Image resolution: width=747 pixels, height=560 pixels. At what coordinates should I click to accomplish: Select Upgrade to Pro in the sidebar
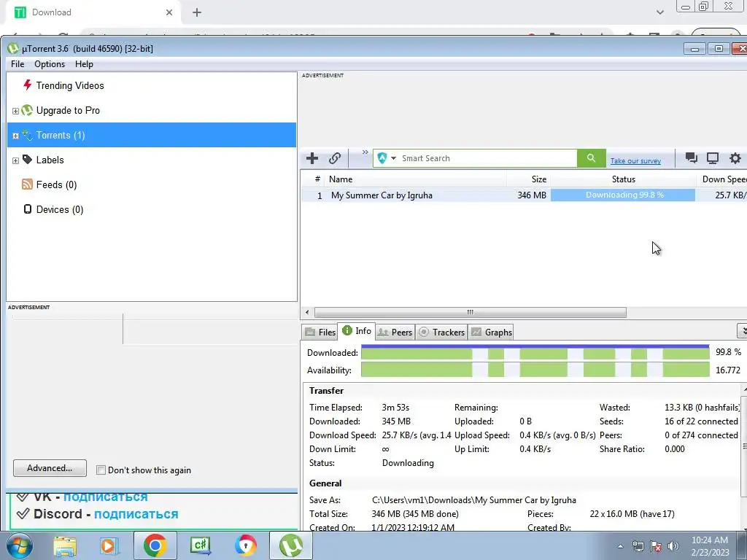[x=68, y=111]
